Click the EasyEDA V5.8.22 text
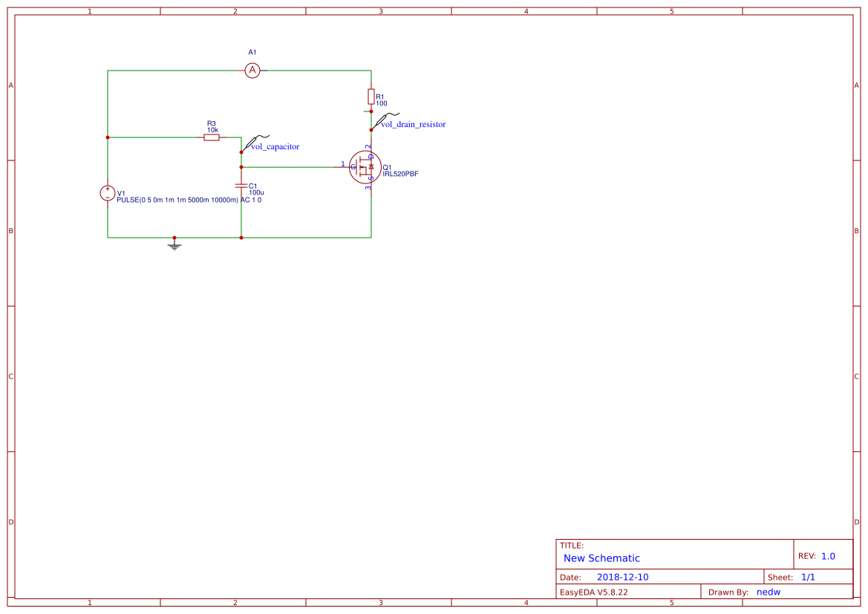The height and width of the screenshot is (614, 868). click(x=593, y=592)
